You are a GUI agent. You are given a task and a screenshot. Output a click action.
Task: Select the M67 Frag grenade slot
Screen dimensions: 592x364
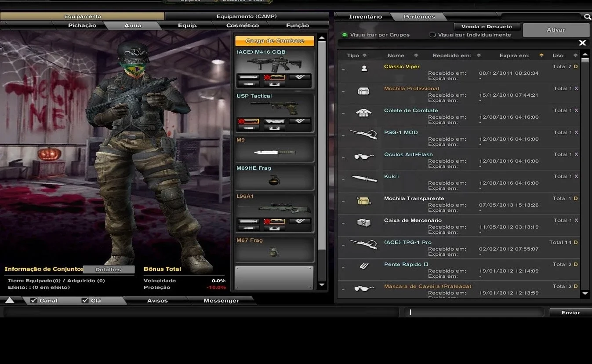275,249
